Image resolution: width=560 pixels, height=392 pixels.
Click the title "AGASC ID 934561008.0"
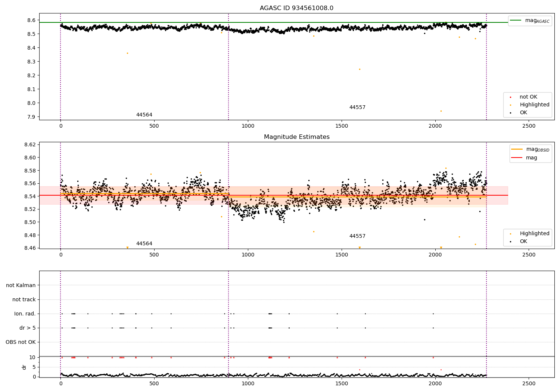click(x=296, y=8)
